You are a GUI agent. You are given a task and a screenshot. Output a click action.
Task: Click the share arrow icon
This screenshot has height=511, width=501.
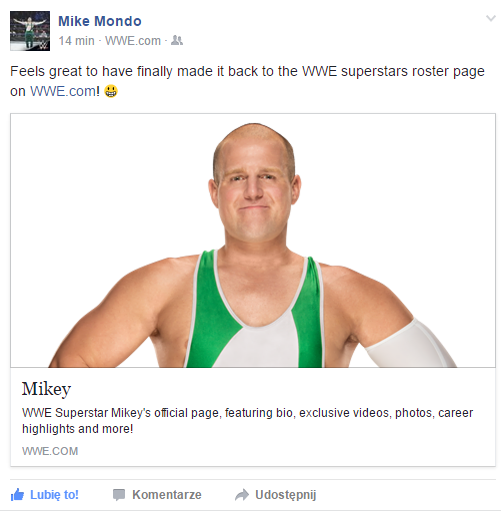242,495
